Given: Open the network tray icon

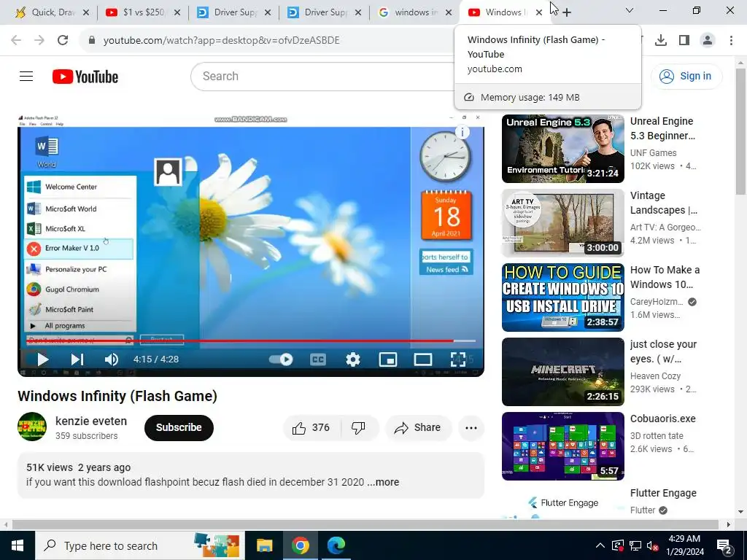Looking at the screenshot, I should tap(635, 545).
